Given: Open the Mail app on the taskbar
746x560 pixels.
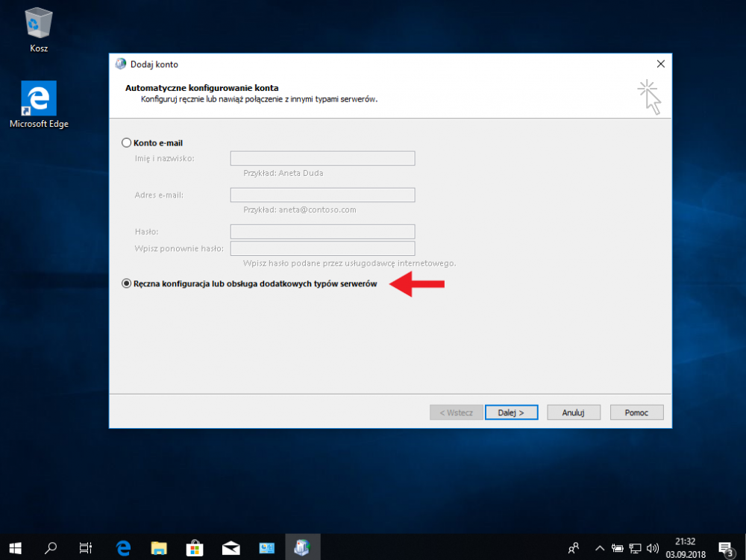Looking at the screenshot, I should tap(231, 548).
